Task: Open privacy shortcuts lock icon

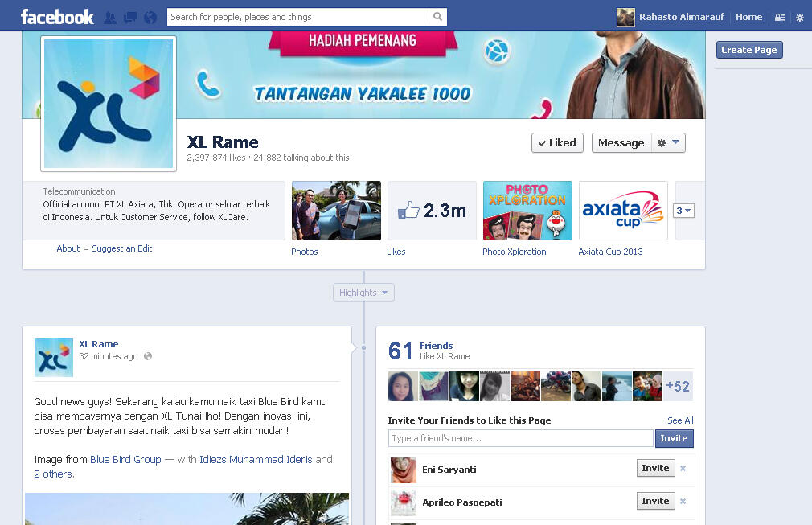Action: coord(779,18)
